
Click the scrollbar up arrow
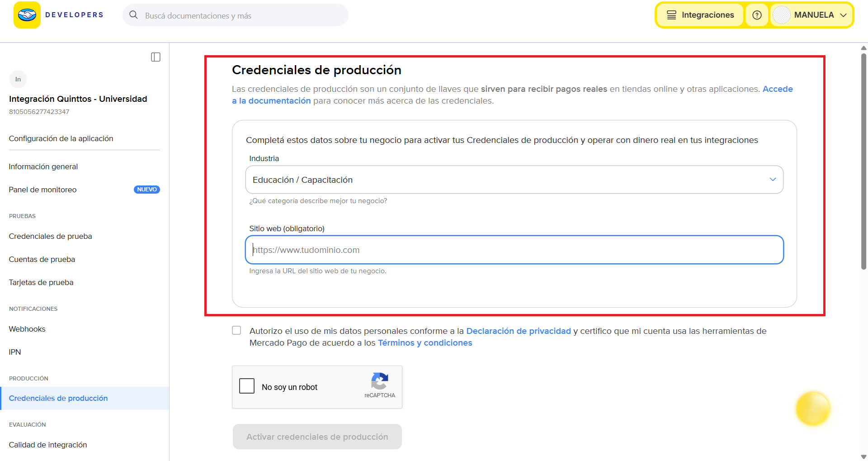click(x=864, y=48)
